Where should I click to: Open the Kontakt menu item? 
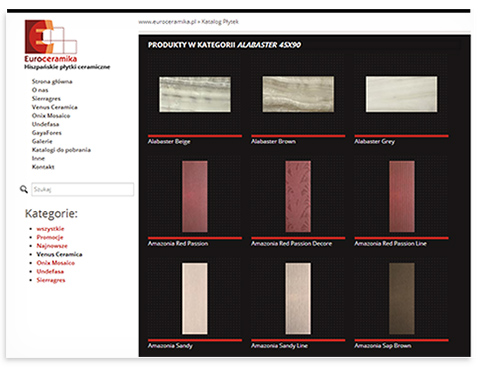(x=43, y=167)
